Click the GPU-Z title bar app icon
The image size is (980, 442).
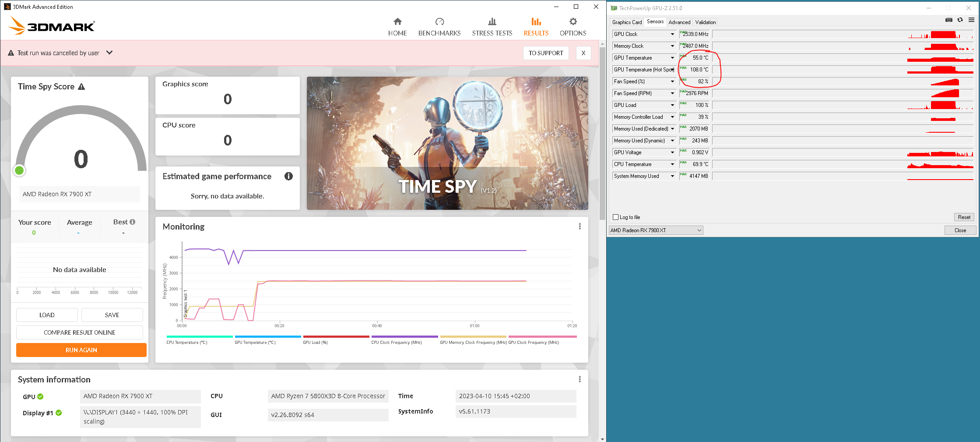[x=614, y=8]
